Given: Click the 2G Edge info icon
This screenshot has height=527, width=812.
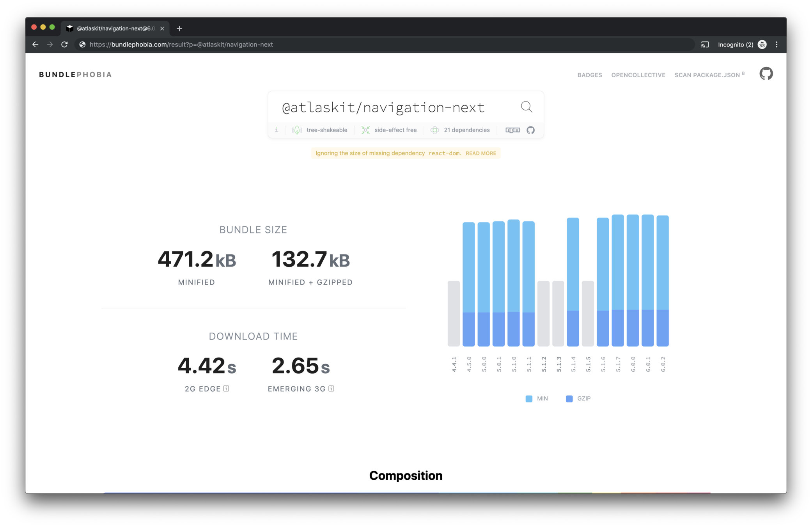Looking at the screenshot, I should click(226, 388).
